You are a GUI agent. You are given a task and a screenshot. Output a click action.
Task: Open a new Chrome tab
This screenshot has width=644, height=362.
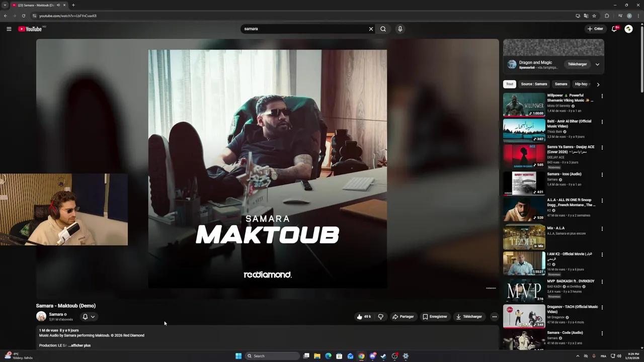(73, 5)
